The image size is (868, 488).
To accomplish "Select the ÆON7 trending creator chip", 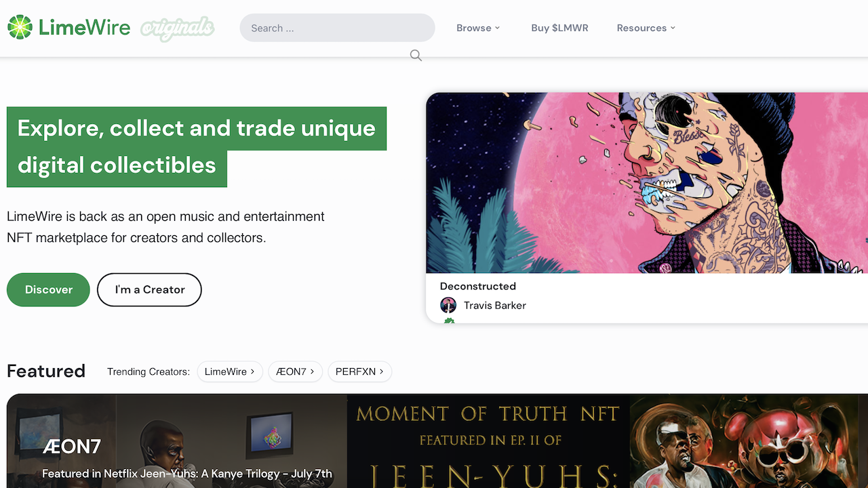I will [x=295, y=371].
